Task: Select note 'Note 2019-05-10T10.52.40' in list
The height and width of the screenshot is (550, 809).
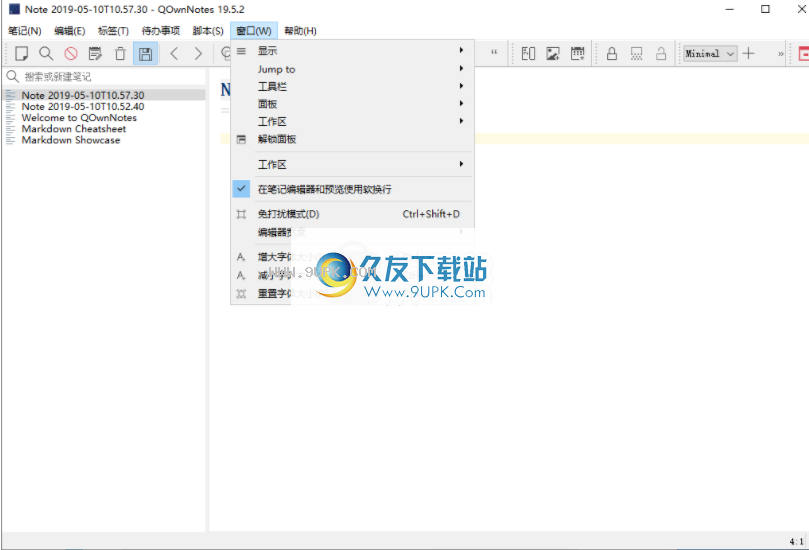Action: point(104,106)
